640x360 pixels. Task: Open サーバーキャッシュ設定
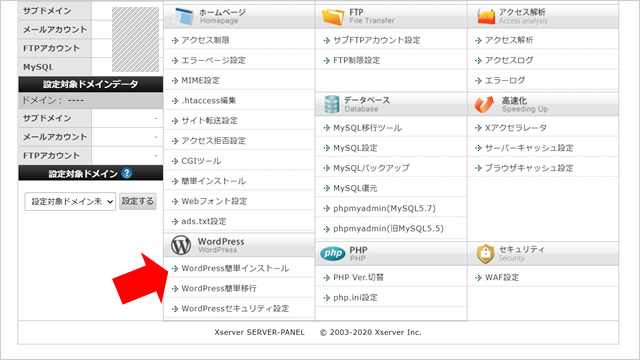(529, 148)
